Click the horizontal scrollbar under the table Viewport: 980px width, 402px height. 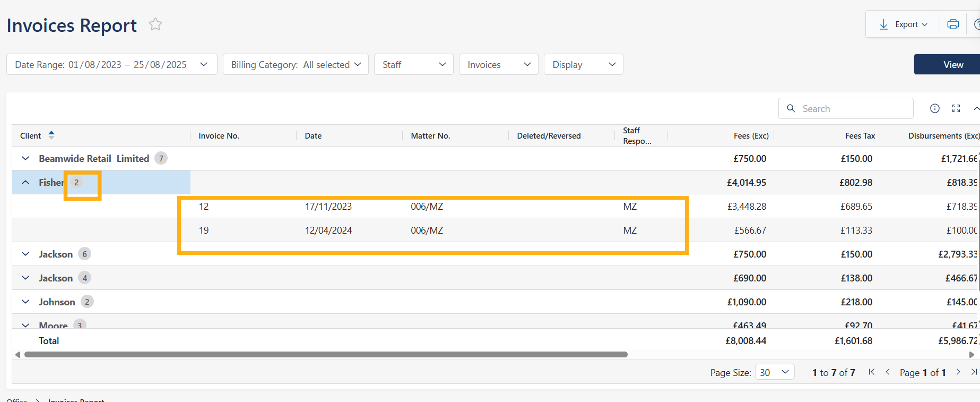(x=326, y=354)
